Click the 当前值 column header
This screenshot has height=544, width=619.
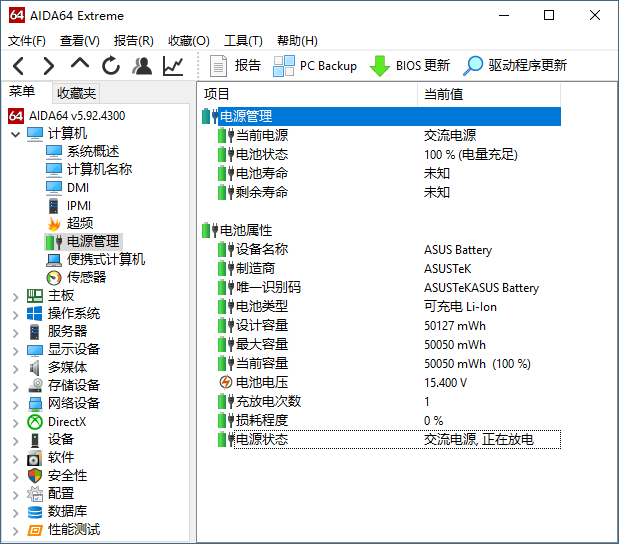point(443,94)
